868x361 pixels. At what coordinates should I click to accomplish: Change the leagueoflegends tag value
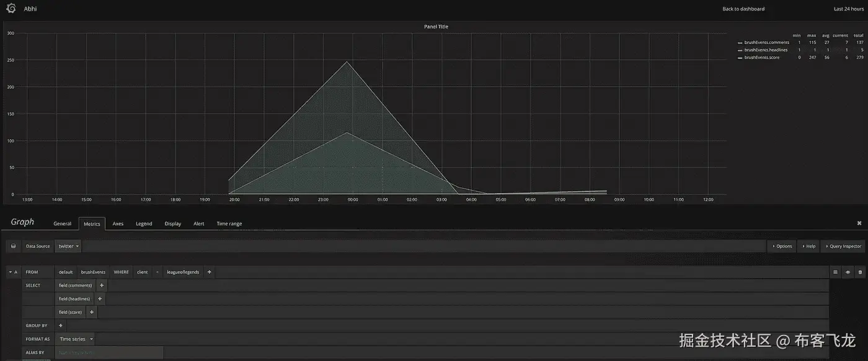(x=183, y=272)
